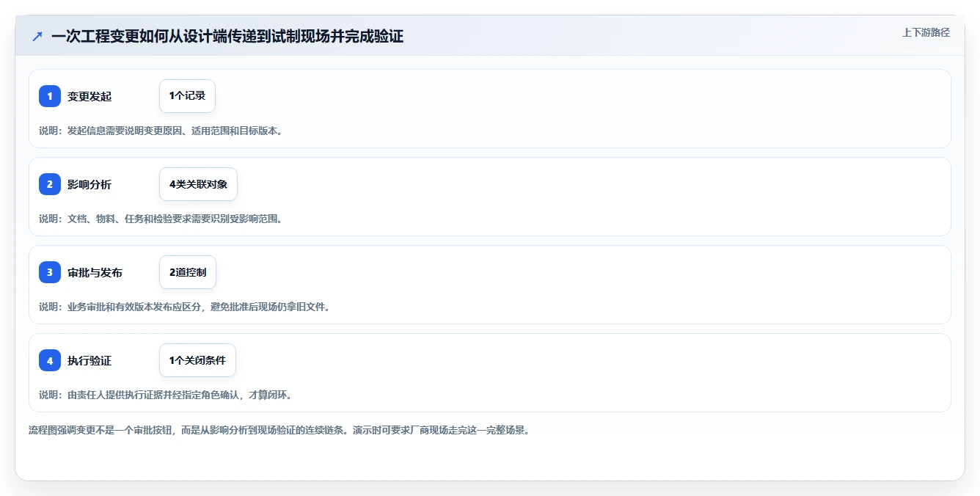Click the 上下游路径 label in header

tap(926, 32)
